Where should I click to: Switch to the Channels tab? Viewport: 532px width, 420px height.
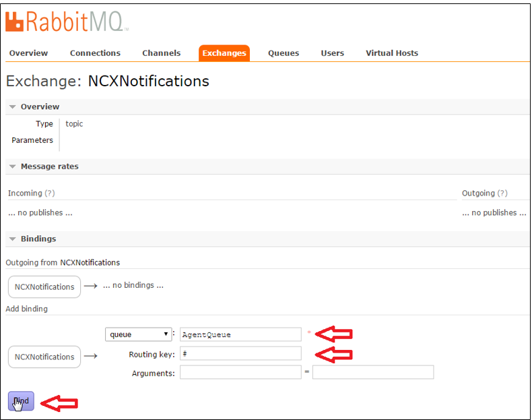161,53
